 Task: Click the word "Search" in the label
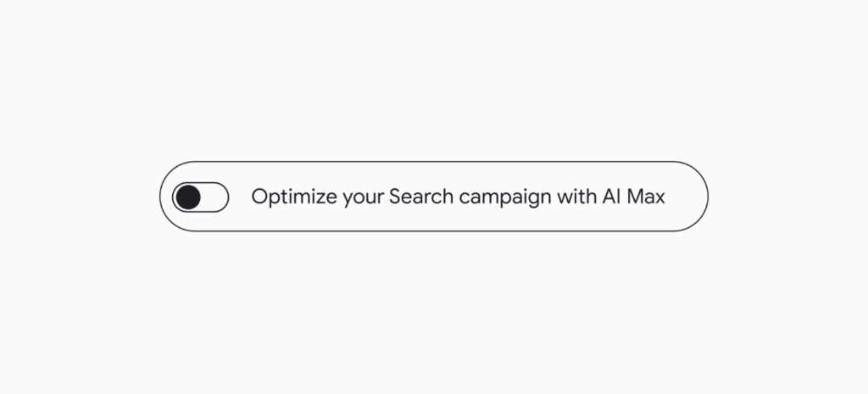coord(421,197)
